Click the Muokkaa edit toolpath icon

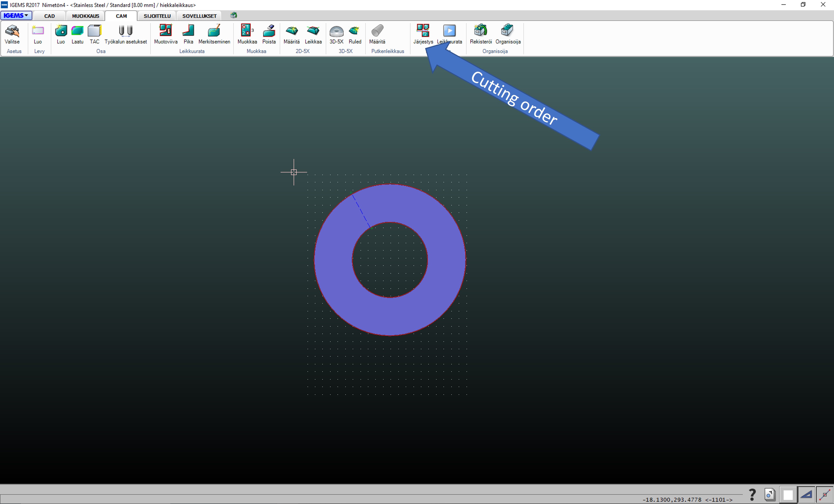tap(247, 34)
